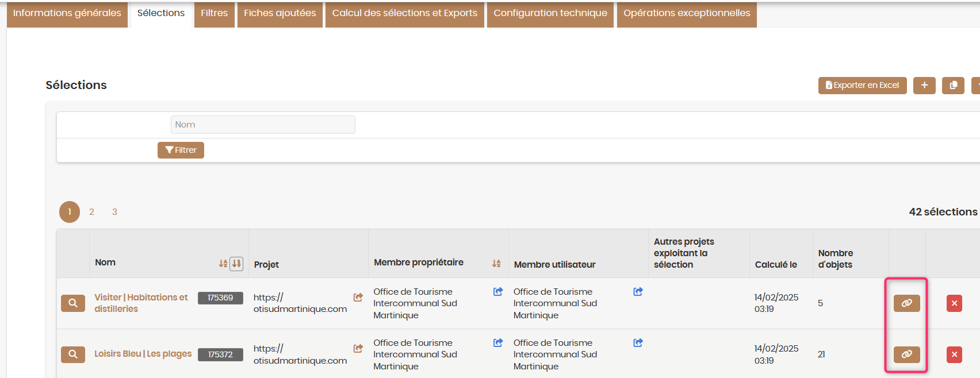Click the 14/02/2025 03:19 date in row 175369
980x378 pixels.
[x=776, y=303]
